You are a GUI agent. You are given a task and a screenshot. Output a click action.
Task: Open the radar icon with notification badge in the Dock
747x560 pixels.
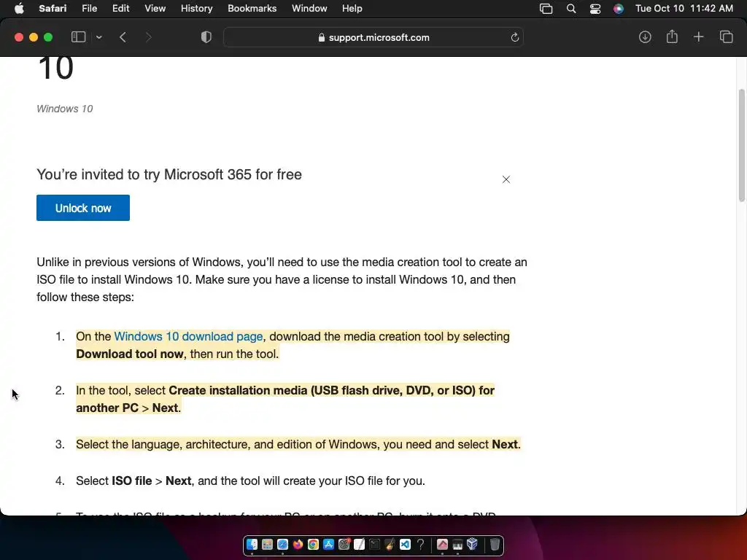pyautogui.click(x=344, y=544)
